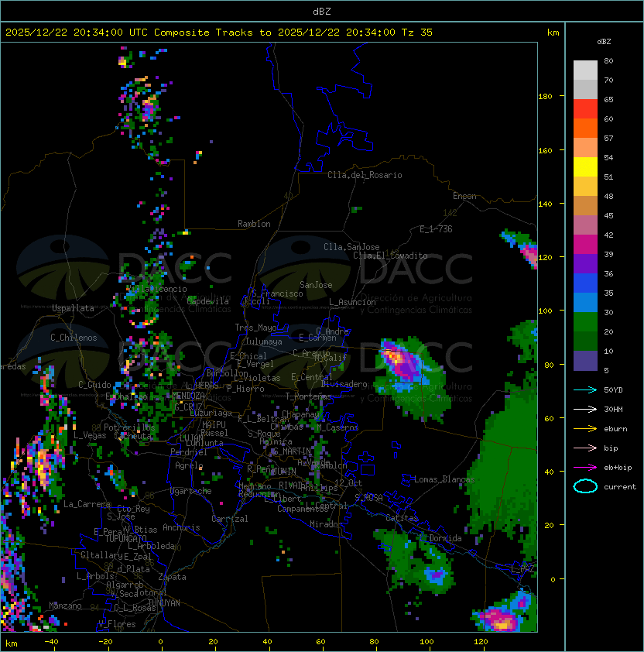Click the blue-cored echo south of Dormida
644x652 pixels.
(x=437, y=575)
